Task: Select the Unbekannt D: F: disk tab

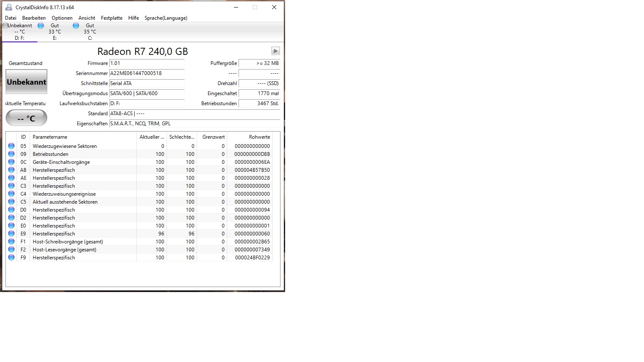Action: (x=19, y=32)
